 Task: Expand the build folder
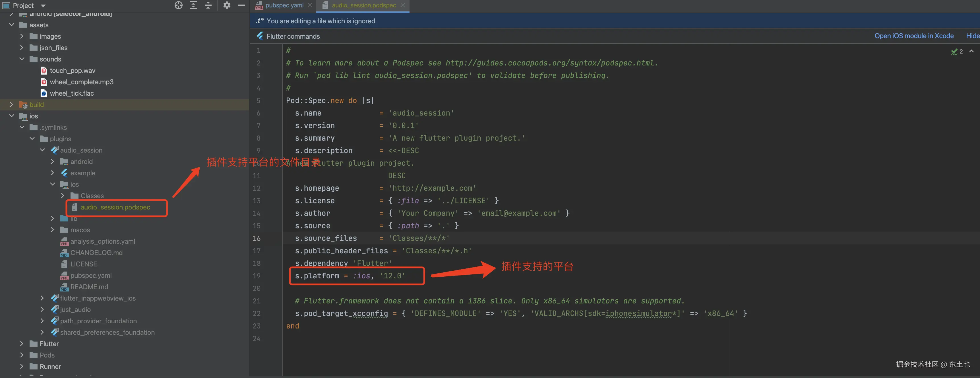[11, 105]
